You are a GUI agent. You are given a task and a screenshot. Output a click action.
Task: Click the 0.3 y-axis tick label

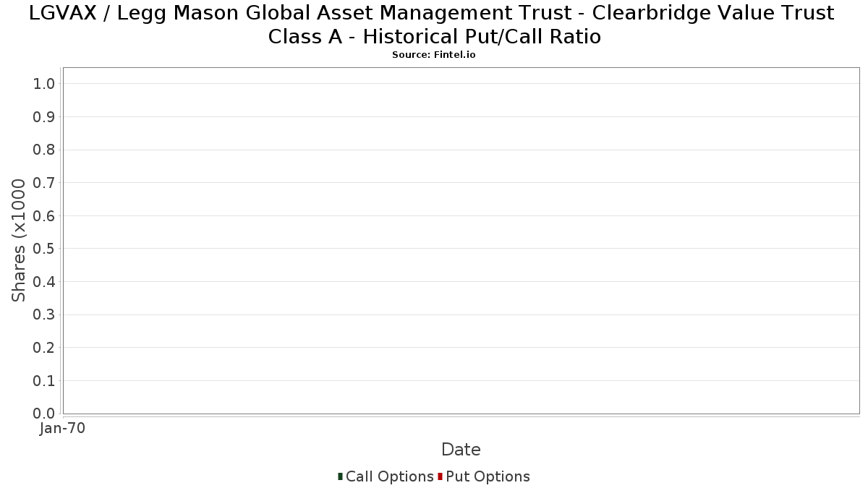pyautogui.click(x=44, y=314)
